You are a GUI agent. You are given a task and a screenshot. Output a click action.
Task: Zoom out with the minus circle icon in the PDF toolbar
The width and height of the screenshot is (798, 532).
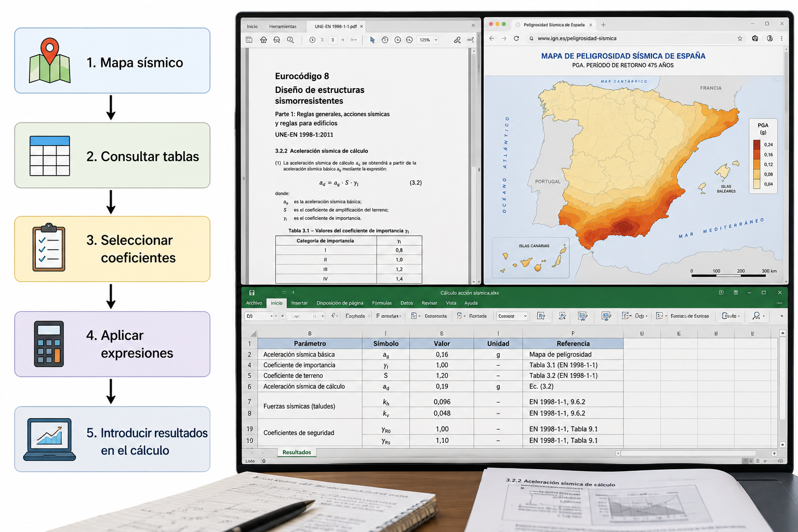tap(409, 40)
